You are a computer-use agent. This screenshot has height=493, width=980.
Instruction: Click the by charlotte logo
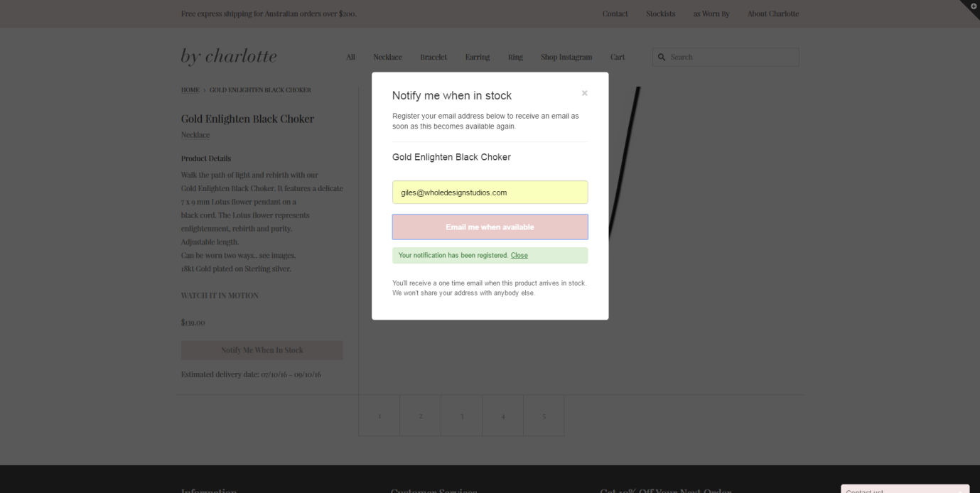pos(229,57)
